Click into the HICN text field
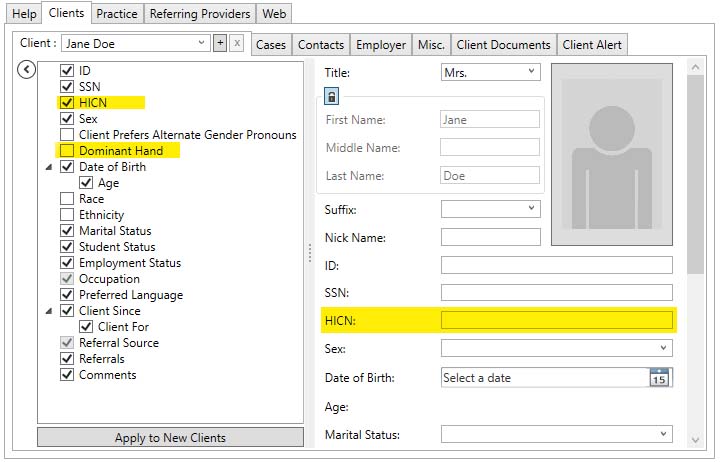This screenshot has width=720, height=462. click(x=557, y=320)
